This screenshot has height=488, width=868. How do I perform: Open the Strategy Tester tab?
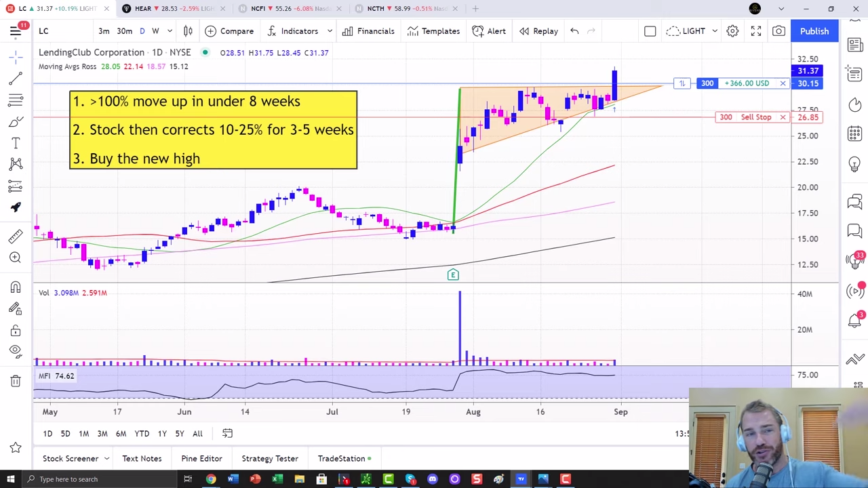pos(269,458)
